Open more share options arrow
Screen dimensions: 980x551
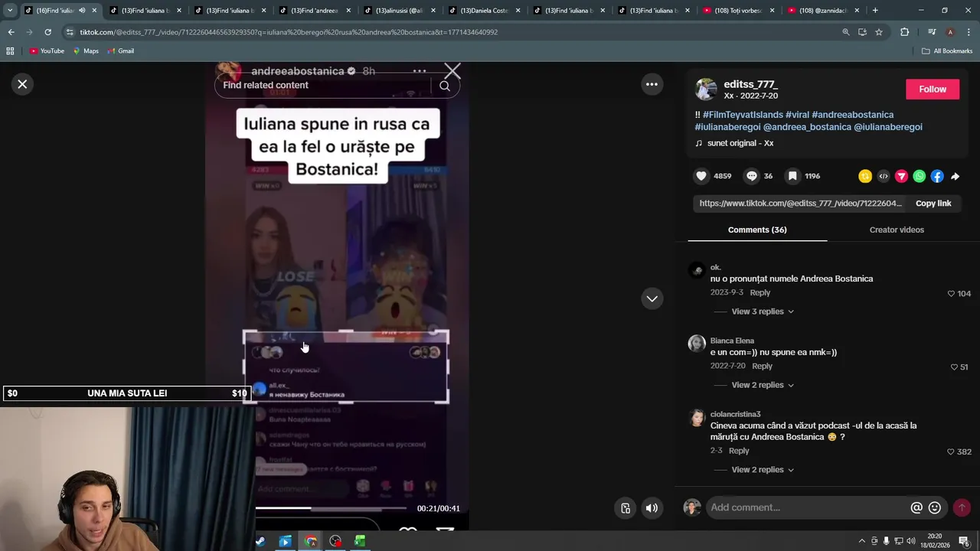tap(955, 176)
